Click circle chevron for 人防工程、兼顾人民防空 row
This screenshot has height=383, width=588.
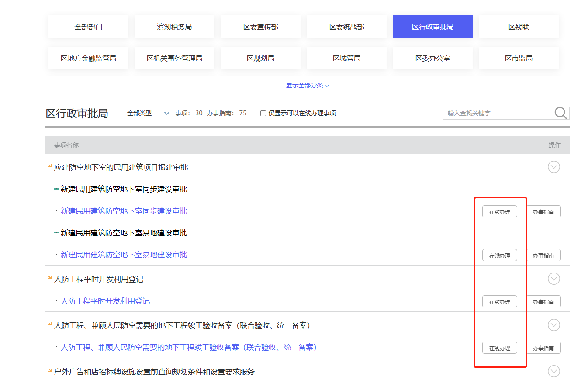click(553, 325)
